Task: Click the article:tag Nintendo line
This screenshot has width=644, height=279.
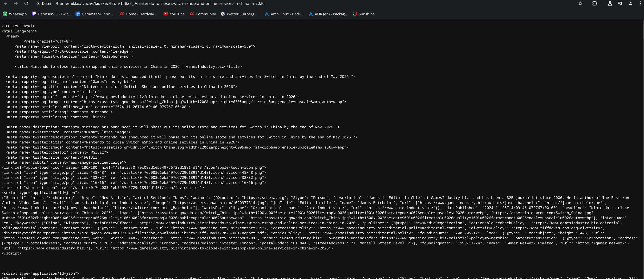Action: pyautogui.click(x=59, y=112)
